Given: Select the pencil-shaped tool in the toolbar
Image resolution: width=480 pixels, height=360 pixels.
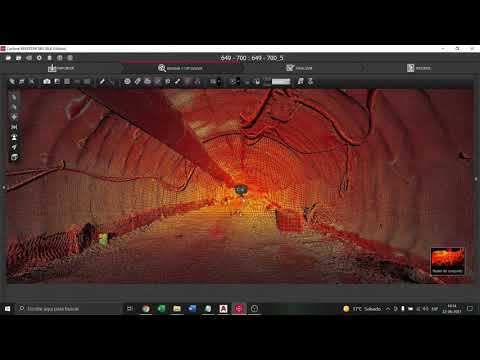Looking at the screenshot, I should 102,81.
